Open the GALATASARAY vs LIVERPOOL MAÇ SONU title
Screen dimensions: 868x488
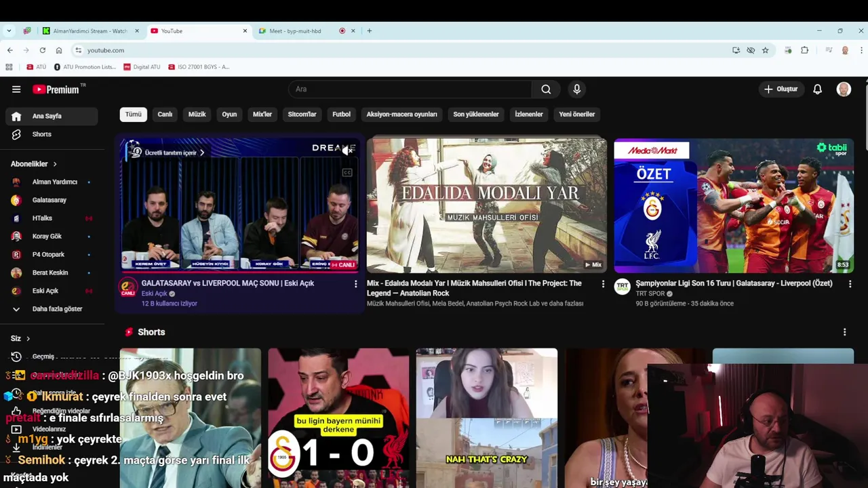tap(227, 283)
